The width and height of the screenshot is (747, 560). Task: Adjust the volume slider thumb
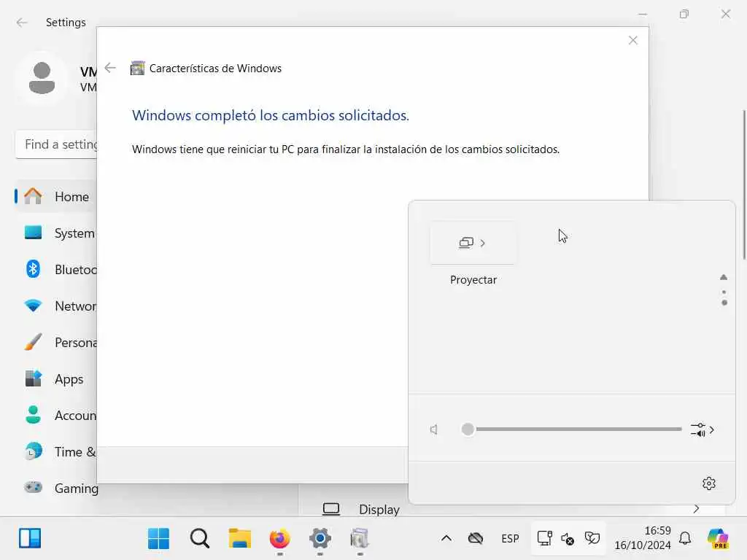(x=468, y=429)
